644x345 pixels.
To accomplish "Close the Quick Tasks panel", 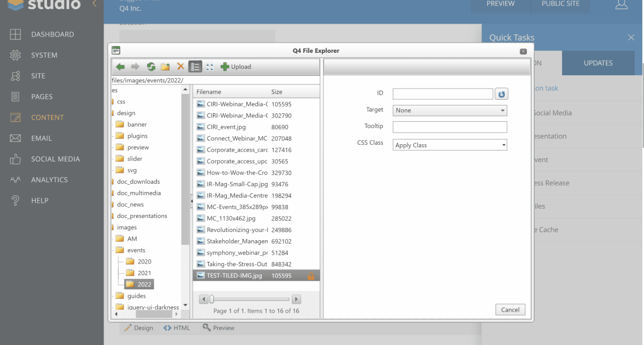I will [631, 38].
